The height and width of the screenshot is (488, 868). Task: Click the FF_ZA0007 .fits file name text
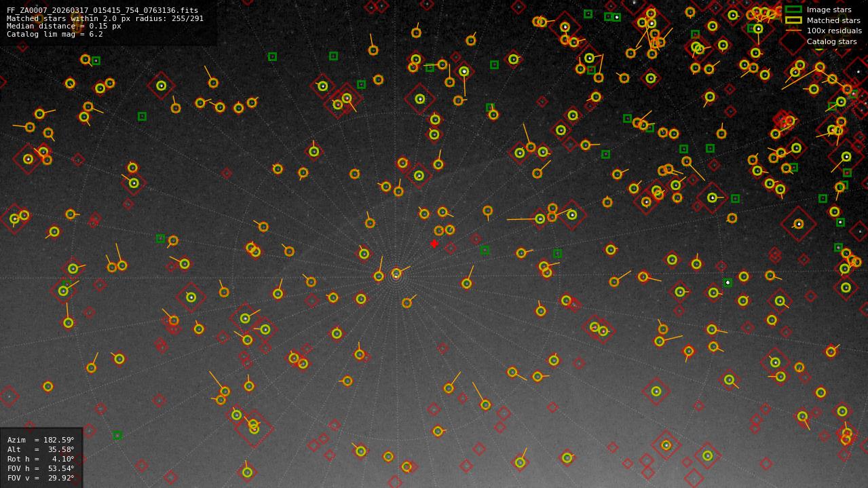(102, 11)
